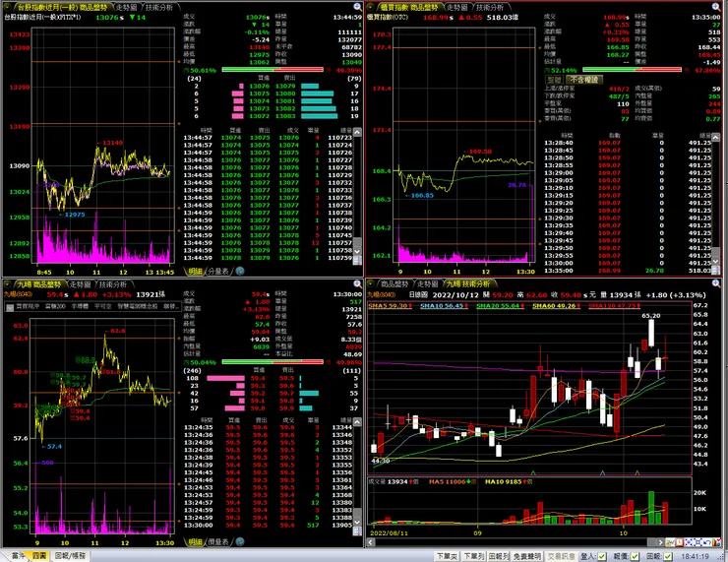Select 九暘 價量表 sub-tab
Screen dimensions: 728x562
point(218,541)
